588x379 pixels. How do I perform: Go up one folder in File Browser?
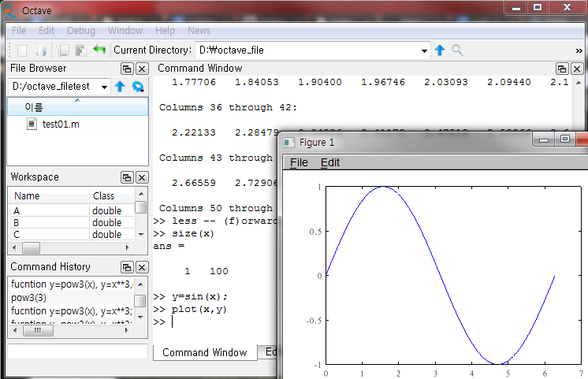120,87
